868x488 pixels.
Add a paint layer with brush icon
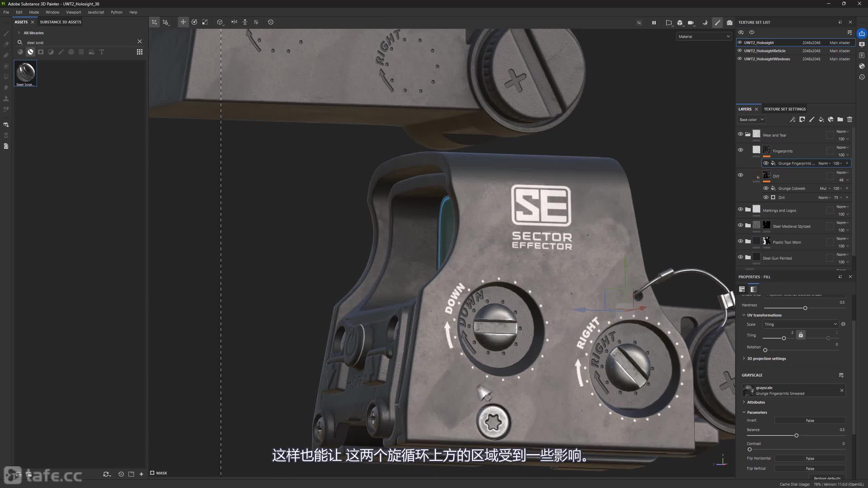coord(812,119)
